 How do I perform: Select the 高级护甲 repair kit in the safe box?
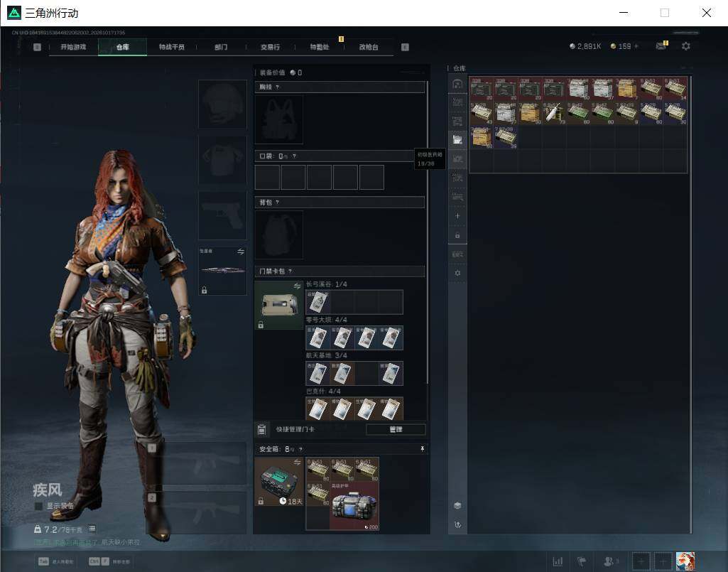pyautogui.click(x=354, y=506)
